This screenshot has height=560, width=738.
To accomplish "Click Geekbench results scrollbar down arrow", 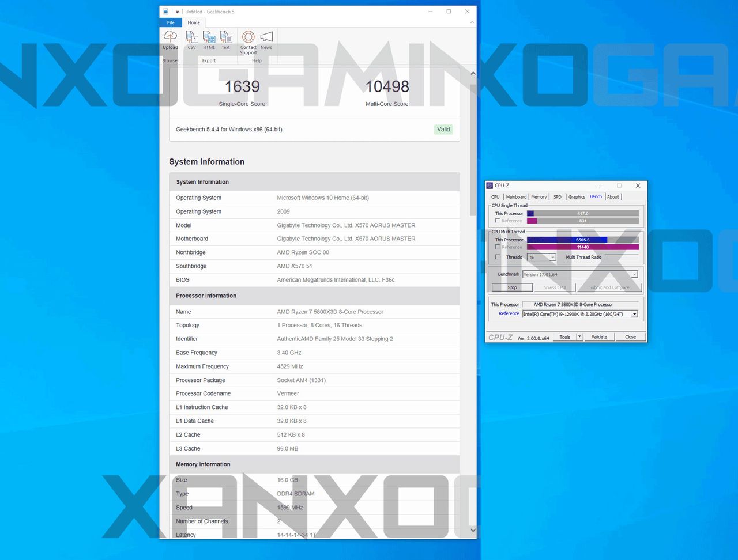I will point(473,530).
